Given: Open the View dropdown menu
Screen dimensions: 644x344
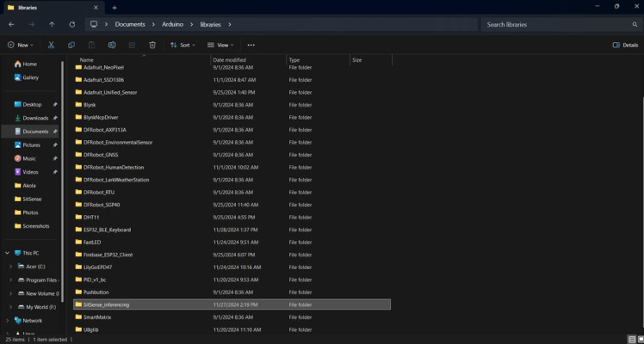Looking at the screenshot, I should coord(221,45).
